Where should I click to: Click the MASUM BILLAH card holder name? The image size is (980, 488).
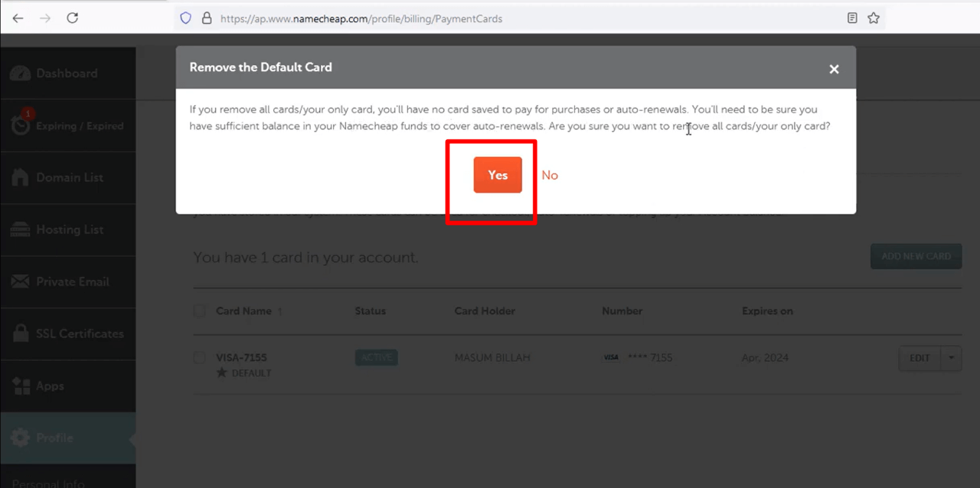[x=492, y=357]
